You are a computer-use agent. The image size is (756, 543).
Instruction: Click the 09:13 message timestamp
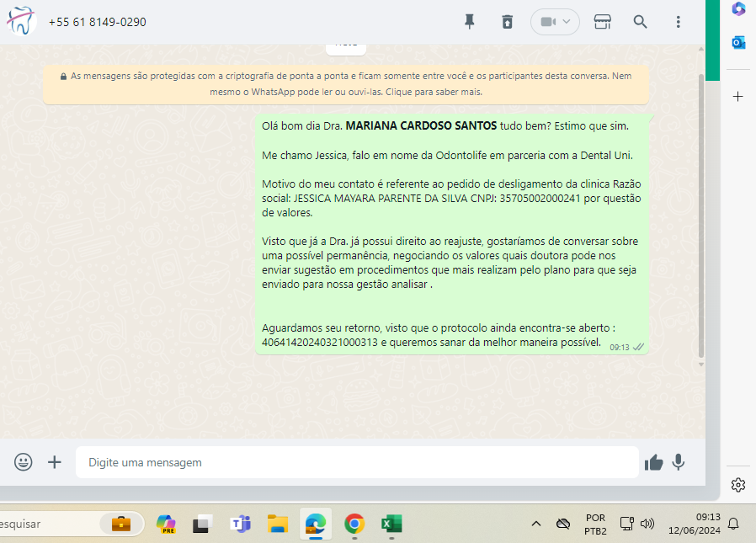coord(619,347)
